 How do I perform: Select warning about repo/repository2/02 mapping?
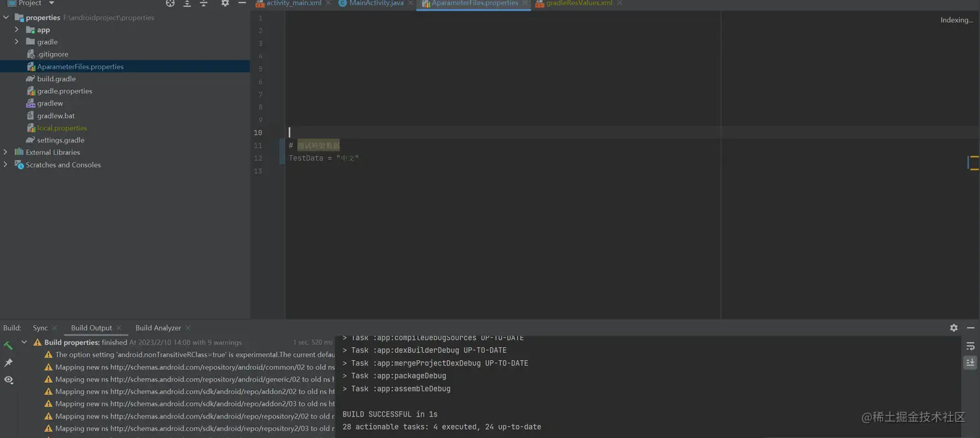(x=189, y=416)
